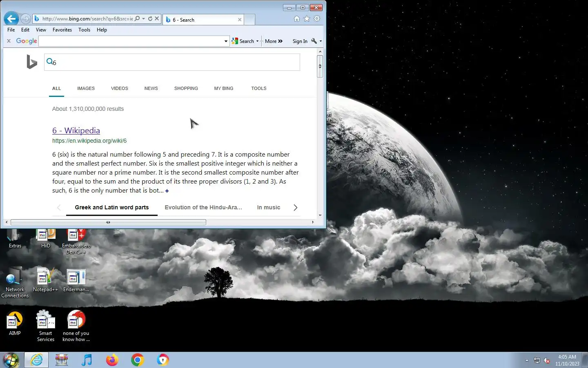Open the new tab button in IE
588x368 pixels.
pyautogui.click(x=249, y=19)
